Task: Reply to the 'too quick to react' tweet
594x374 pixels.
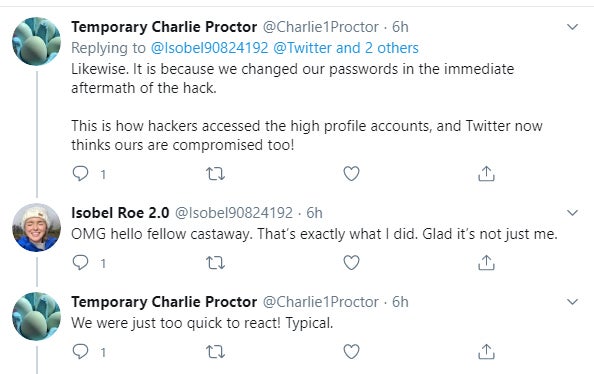Action: click(x=80, y=352)
